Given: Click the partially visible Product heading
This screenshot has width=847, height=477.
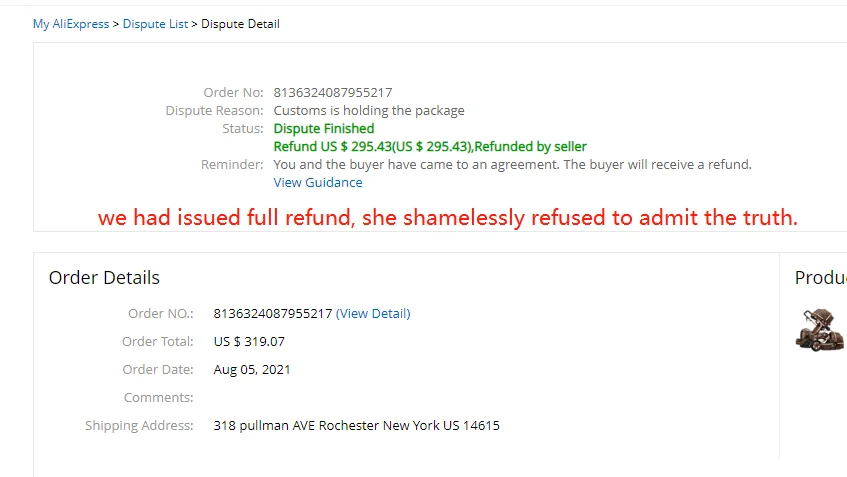Looking at the screenshot, I should click(821, 278).
